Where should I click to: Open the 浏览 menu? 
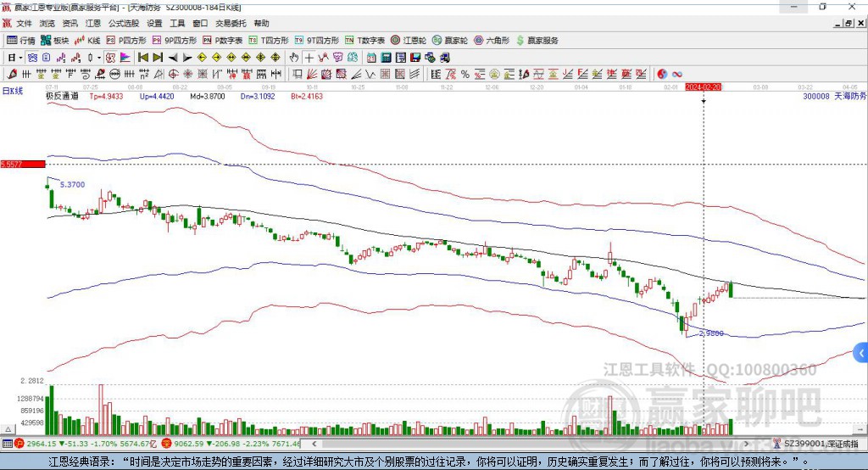[x=47, y=23]
